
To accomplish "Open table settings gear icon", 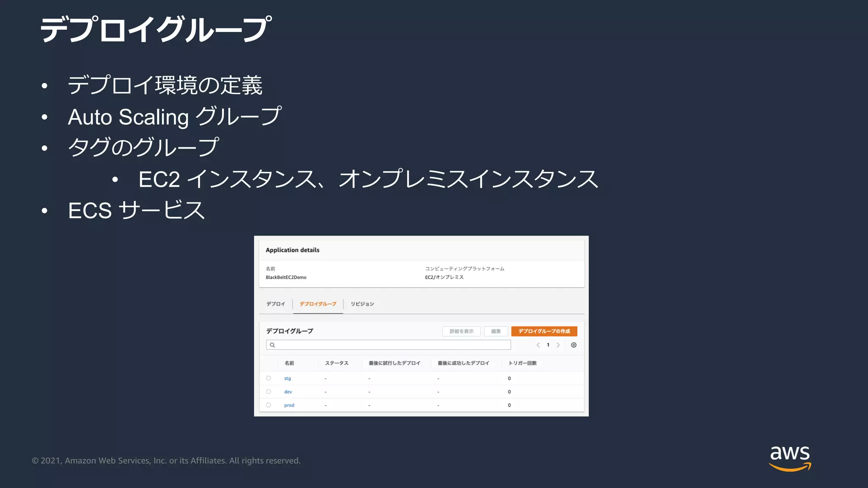I will pyautogui.click(x=573, y=345).
